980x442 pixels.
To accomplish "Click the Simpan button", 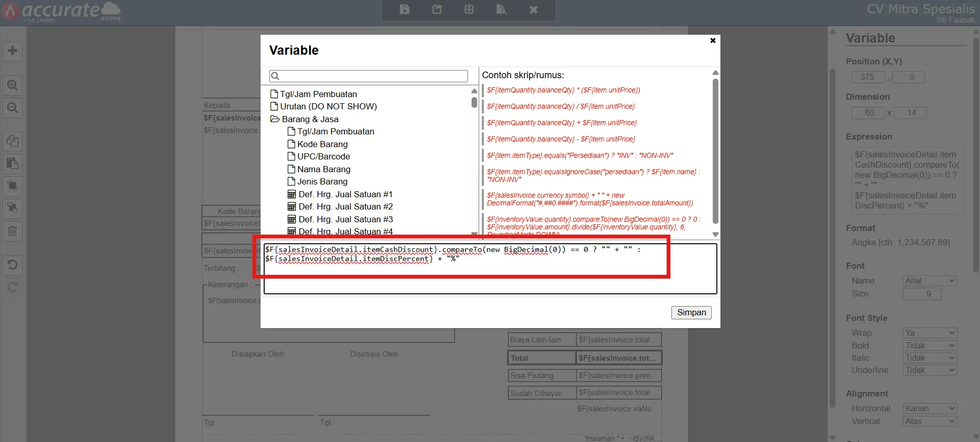I will [691, 312].
